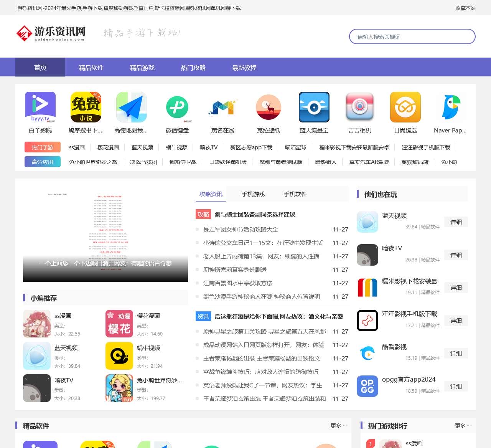The image size is (491, 448).
Task: Select 蜗牛视频 yellow icon in 小编推荐
Action: [x=119, y=356]
